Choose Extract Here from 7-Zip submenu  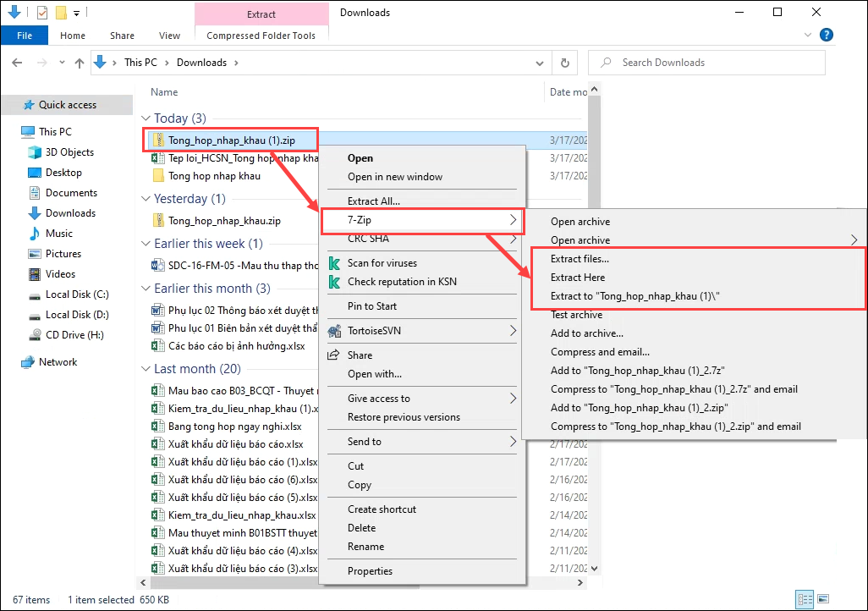point(578,278)
